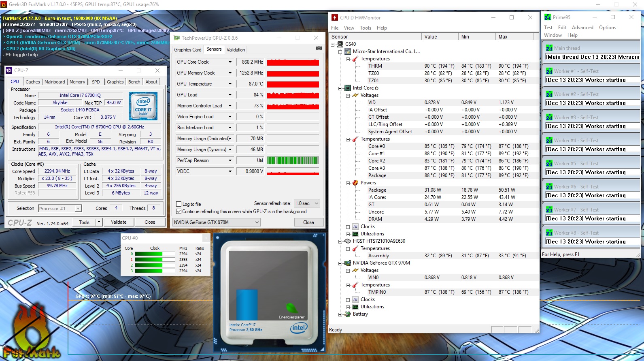
Task: Open the Options menu in Prime95
Action: pyautogui.click(x=607, y=28)
